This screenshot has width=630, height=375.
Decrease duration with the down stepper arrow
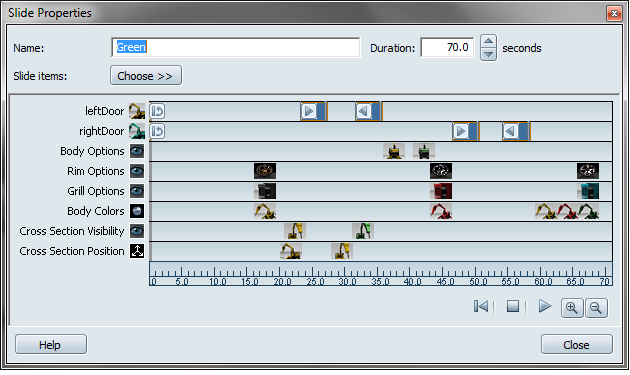488,54
